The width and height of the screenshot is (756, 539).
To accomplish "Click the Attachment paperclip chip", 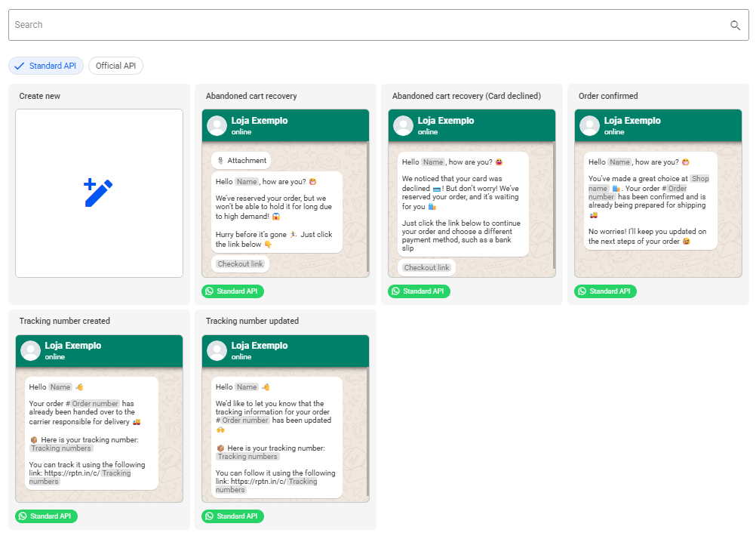I will [241, 161].
